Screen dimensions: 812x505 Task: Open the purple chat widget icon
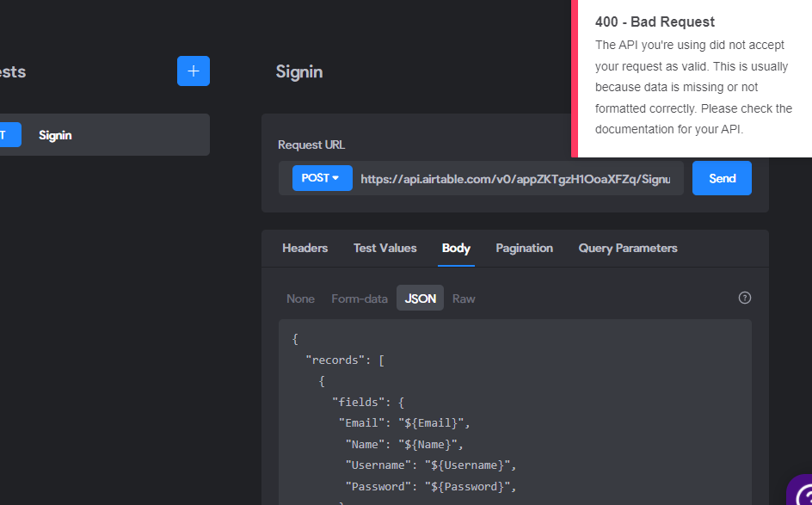800,490
